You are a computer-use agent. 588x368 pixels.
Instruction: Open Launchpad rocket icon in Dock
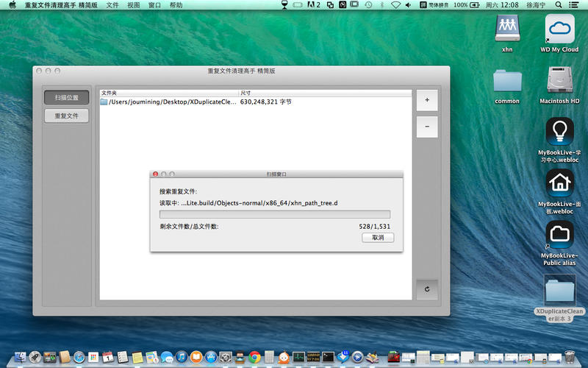point(35,357)
